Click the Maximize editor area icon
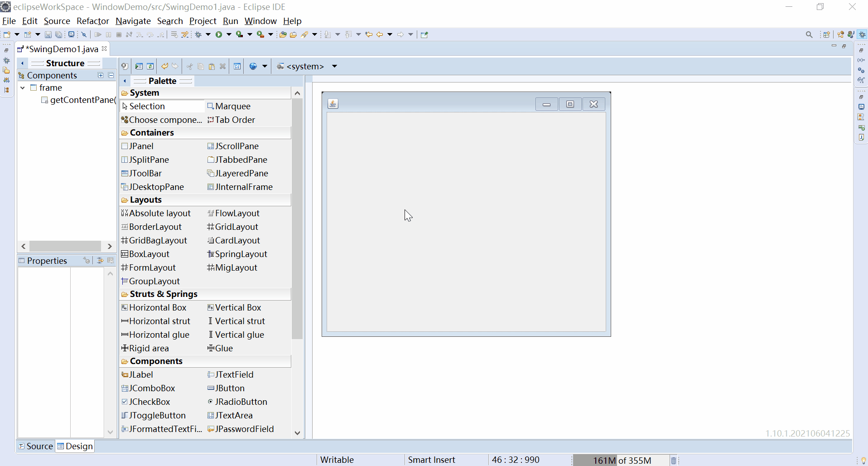Image resolution: width=868 pixels, height=466 pixels. pos(844,46)
